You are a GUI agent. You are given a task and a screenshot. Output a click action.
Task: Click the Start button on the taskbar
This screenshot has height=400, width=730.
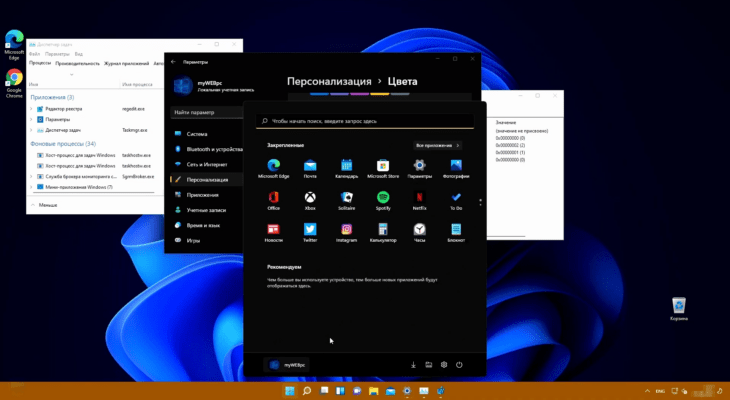[x=290, y=391]
